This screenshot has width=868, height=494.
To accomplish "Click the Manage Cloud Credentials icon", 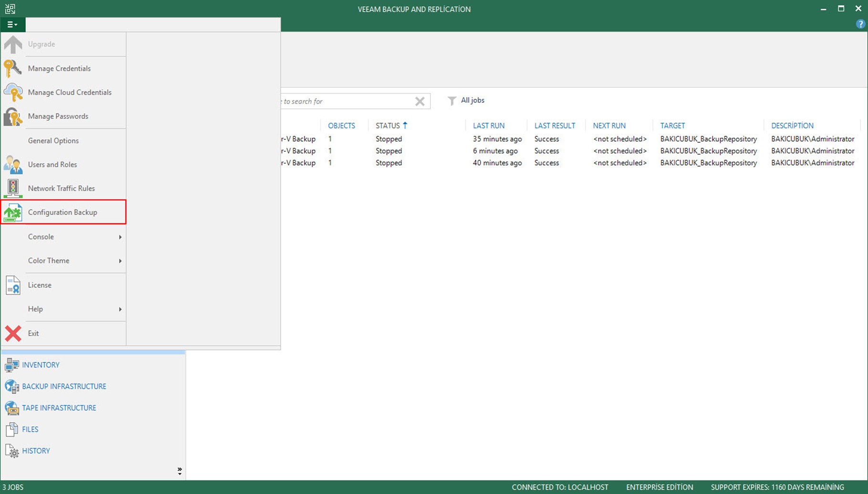I will click(13, 93).
